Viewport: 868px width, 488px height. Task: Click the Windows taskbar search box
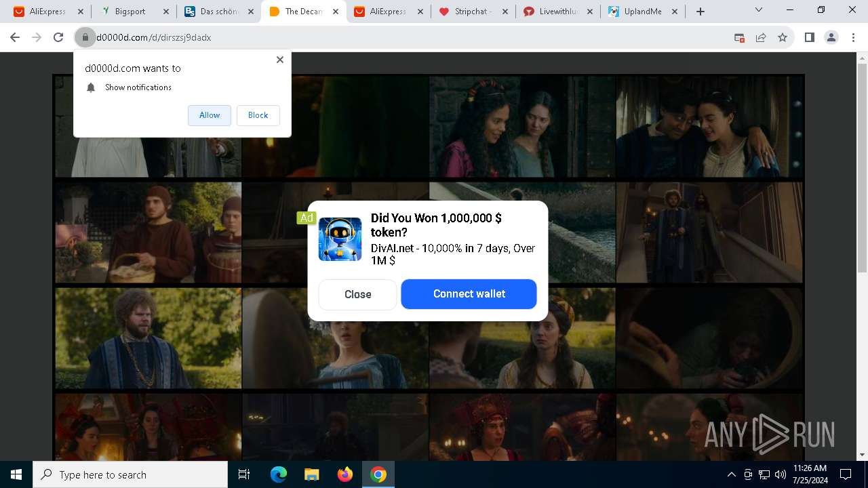[x=130, y=474]
